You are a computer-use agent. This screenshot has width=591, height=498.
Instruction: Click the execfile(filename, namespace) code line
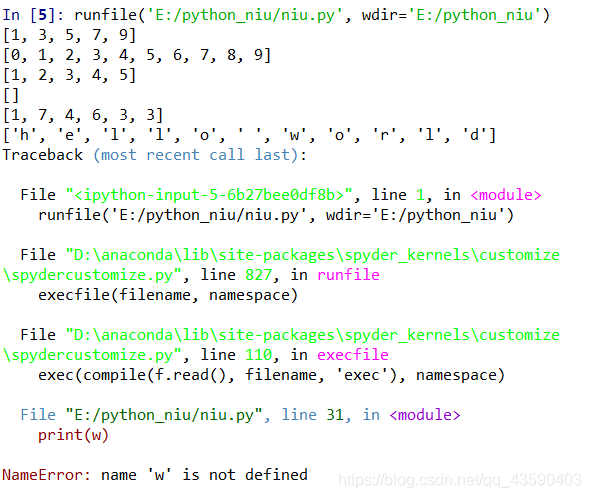tap(168, 295)
